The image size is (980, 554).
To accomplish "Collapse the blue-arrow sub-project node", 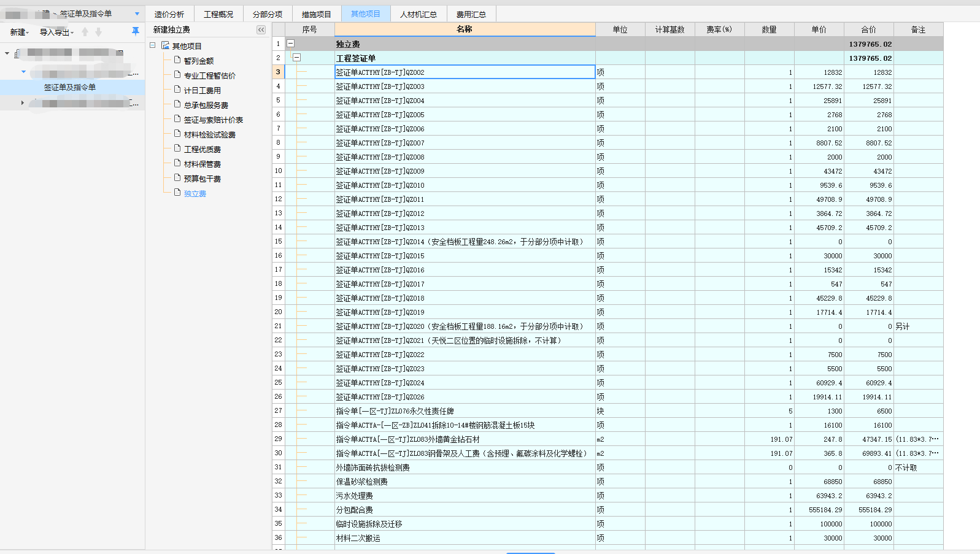I will pos(23,72).
